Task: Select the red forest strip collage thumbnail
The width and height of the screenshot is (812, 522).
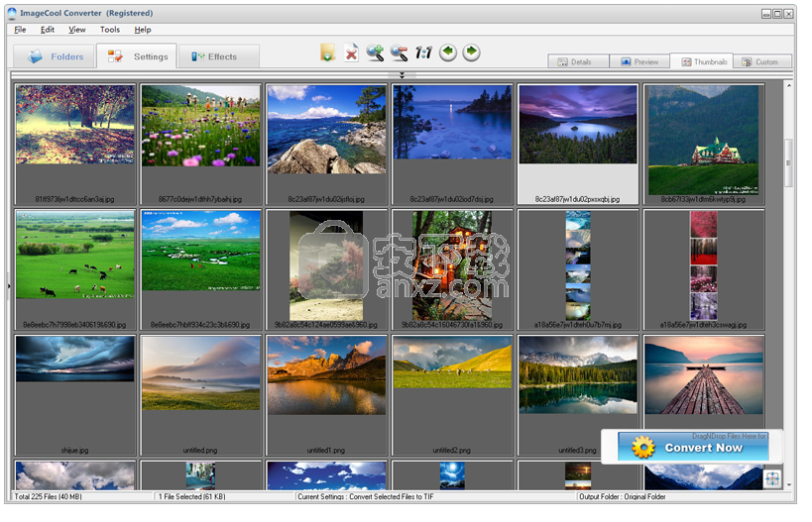Action: click(x=704, y=269)
